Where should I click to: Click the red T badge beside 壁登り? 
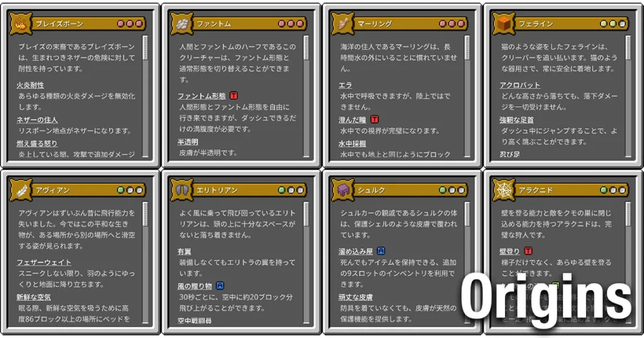[x=528, y=251]
